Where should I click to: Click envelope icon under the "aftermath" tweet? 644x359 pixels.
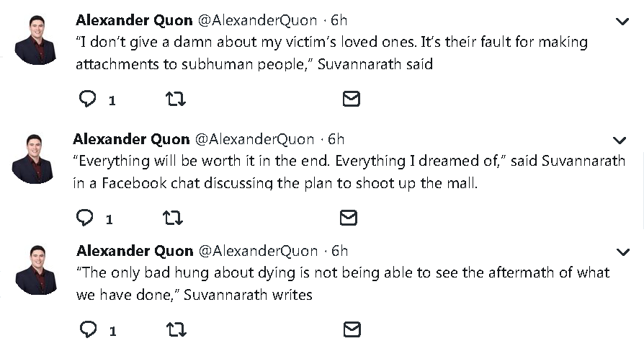coord(352,330)
